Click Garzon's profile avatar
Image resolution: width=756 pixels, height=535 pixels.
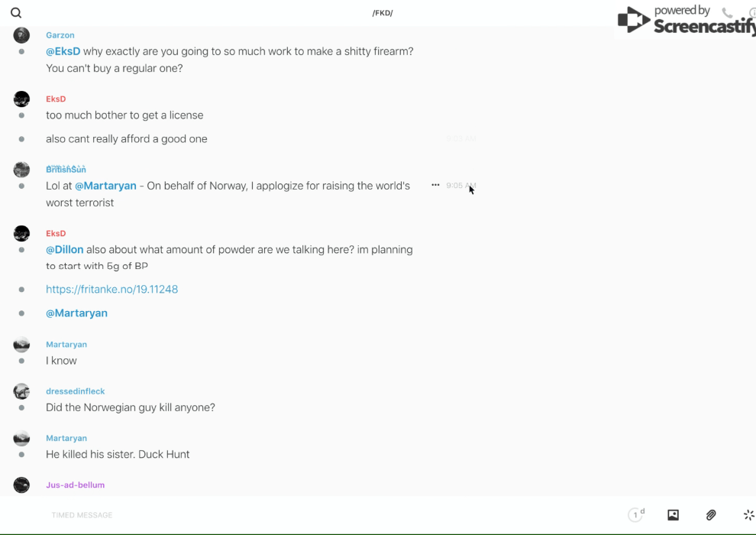click(21, 35)
